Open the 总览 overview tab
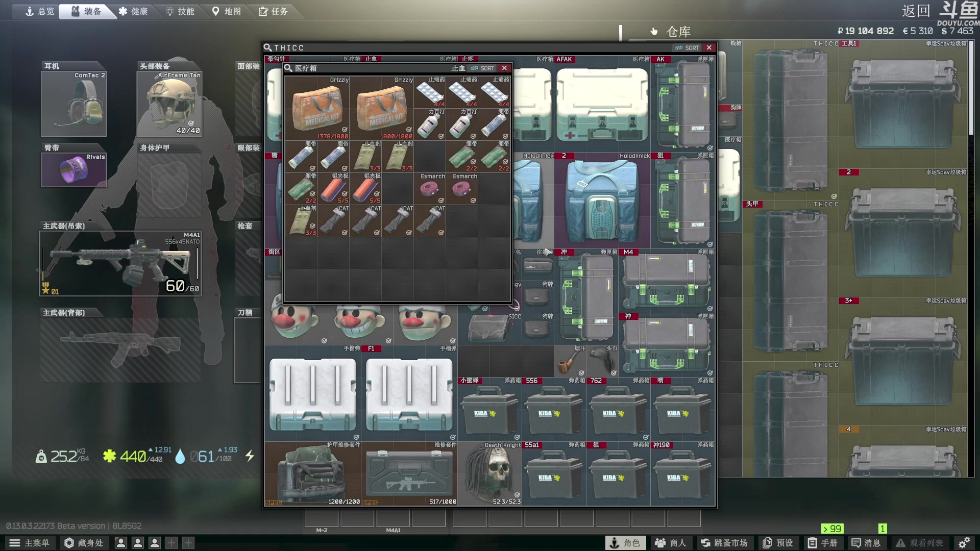980x551 pixels. [x=39, y=11]
